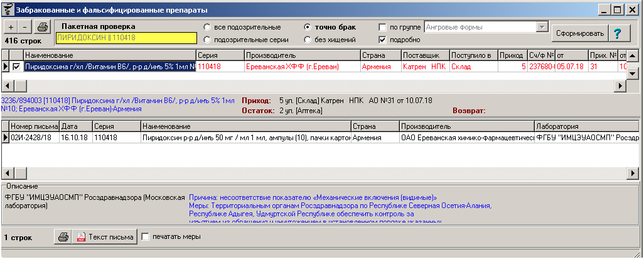Open help with the question mark button
Viewport: 644px width, 259px height.
pyautogui.click(x=619, y=34)
